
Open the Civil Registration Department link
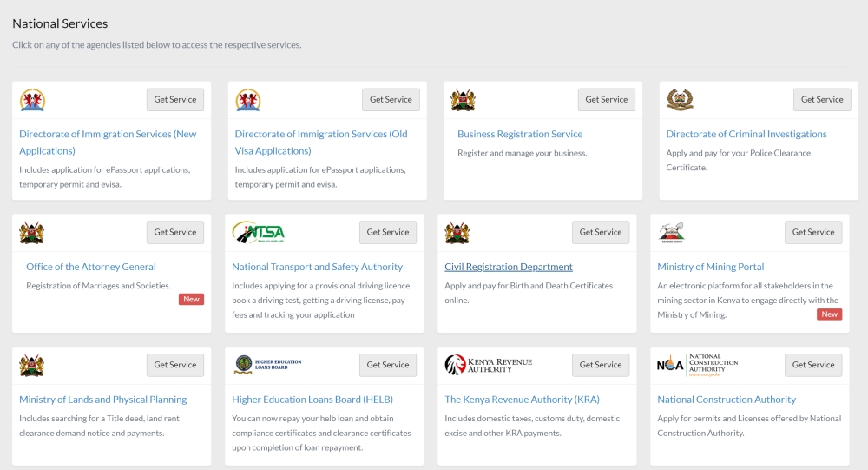point(508,267)
